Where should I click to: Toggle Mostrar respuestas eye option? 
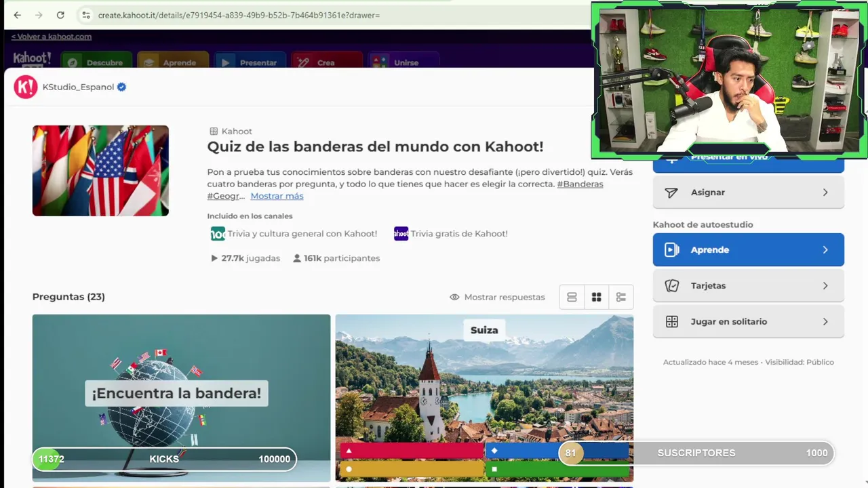click(x=497, y=297)
